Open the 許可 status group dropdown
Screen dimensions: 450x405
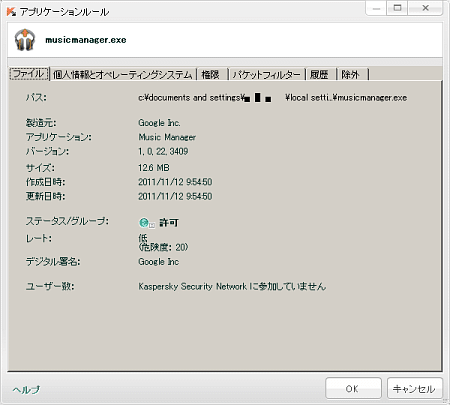click(152, 225)
